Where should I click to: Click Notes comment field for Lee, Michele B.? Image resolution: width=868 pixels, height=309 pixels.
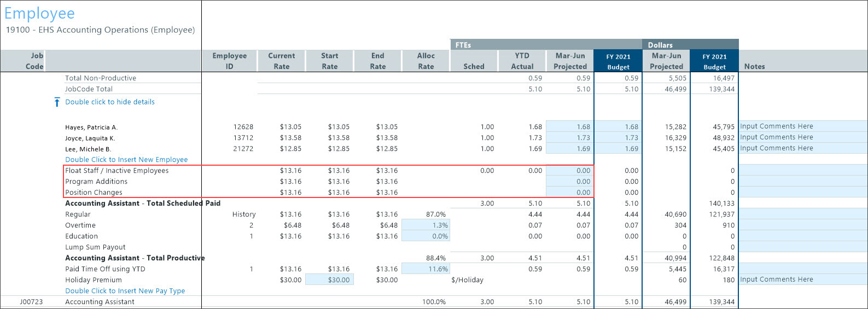coord(802,148)
